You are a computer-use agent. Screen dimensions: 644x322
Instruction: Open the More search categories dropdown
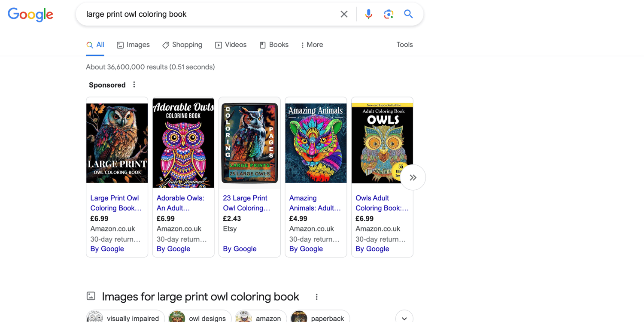click(312, 45)
